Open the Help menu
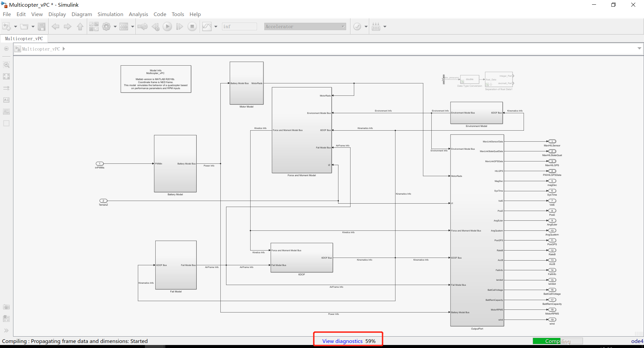This screenshot has height=348, width=644. click(x=195, y=14)
